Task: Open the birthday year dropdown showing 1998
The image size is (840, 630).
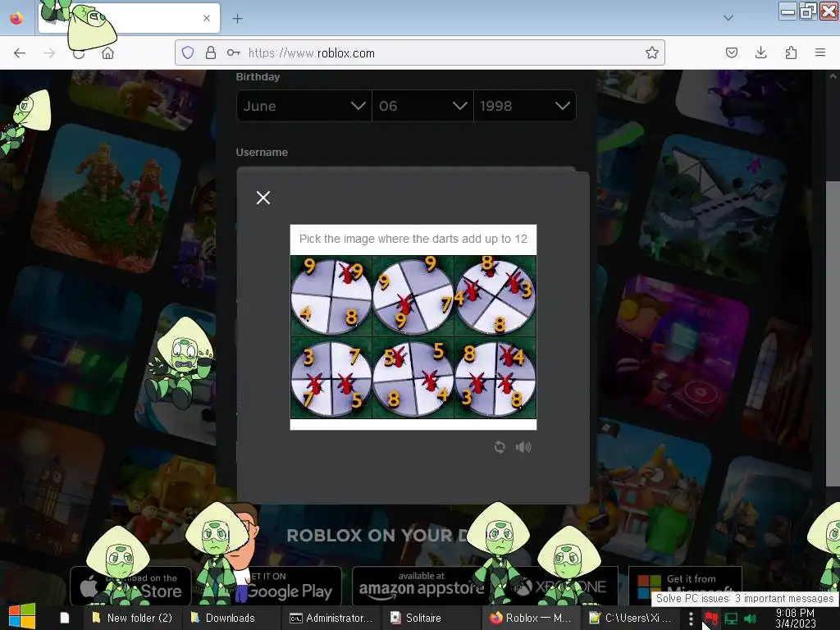Action: pyautogui.click(x=525, y=106)
